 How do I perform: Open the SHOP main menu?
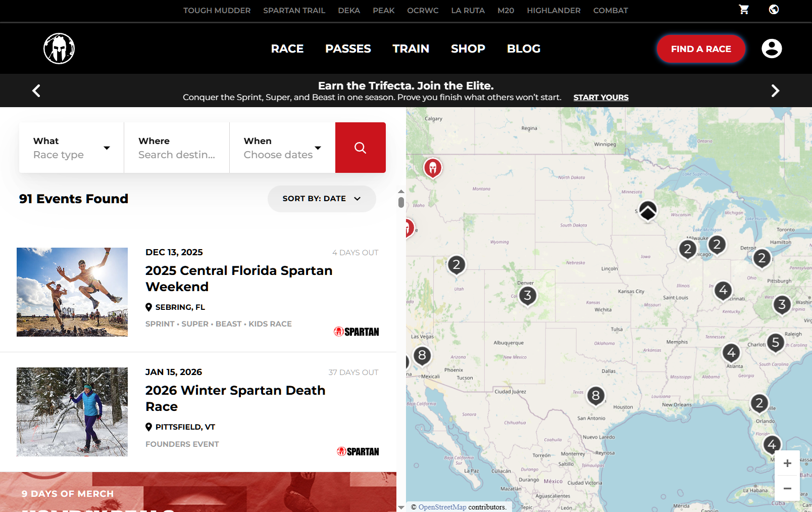tap(468, 49)
